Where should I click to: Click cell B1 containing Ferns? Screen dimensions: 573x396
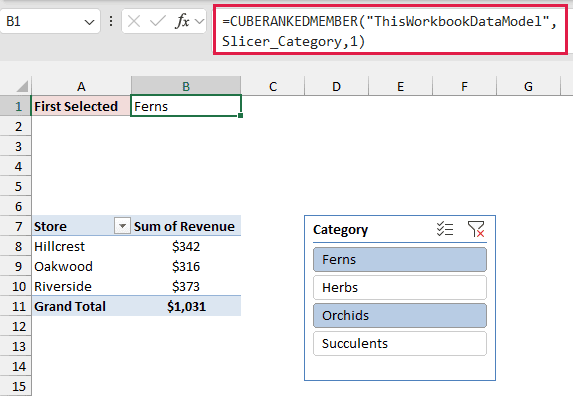click(x=186, y=106)
